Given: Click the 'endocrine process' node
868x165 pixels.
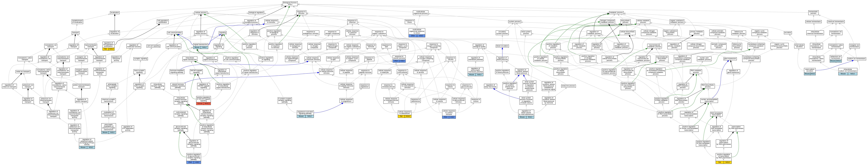Looking at the screenshot, I should pyautogui.click(x=568, y=86).
